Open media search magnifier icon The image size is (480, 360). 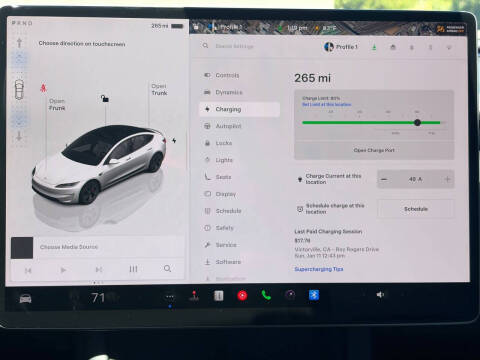[x=167, y=268]
